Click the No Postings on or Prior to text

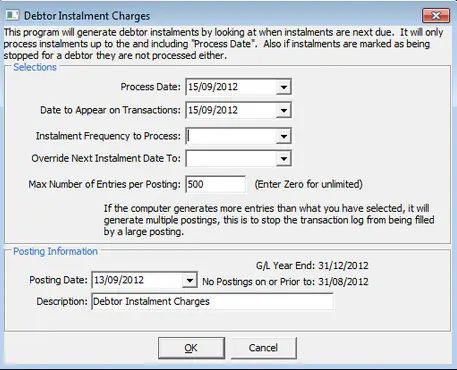(285, 282)
